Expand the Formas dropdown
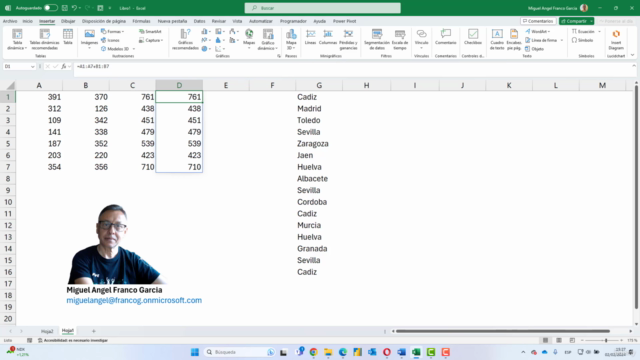 pos(123,31)
